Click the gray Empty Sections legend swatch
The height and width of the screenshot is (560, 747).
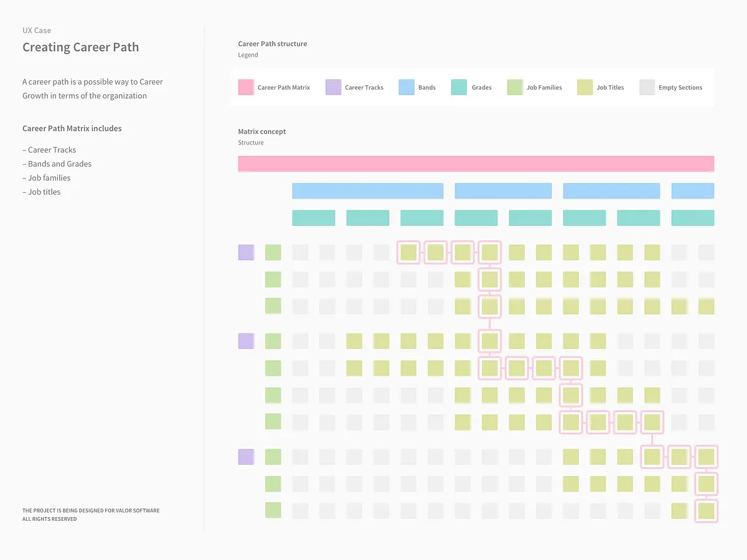coord(647,87)
